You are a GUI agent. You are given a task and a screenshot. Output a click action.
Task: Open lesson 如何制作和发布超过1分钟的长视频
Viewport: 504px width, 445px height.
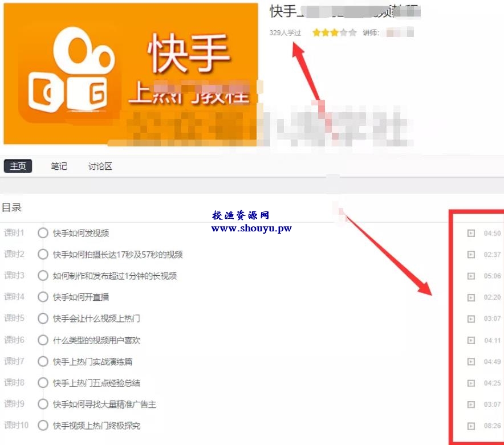tap(115, 276)
